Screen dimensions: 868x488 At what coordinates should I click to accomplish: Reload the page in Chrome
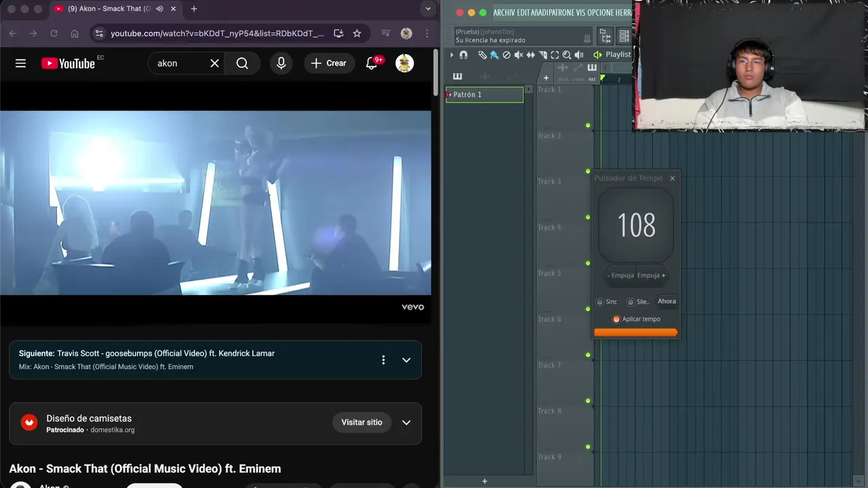click(54, 33)
